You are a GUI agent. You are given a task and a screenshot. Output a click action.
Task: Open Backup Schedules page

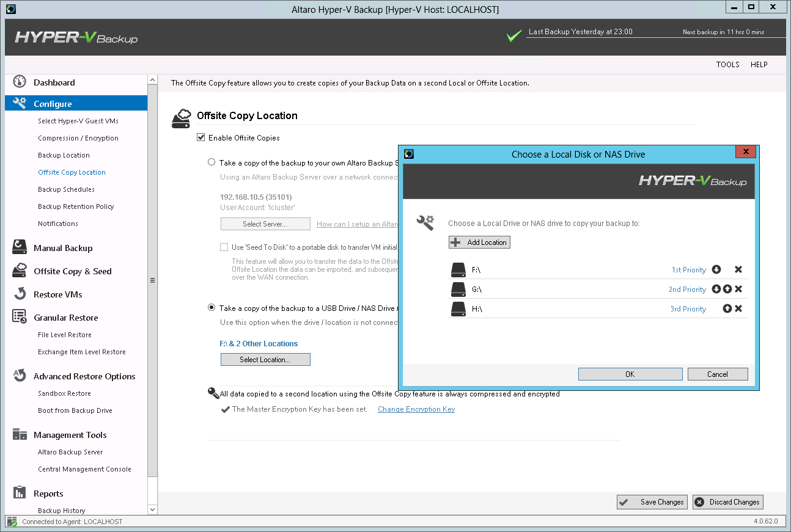66,189
